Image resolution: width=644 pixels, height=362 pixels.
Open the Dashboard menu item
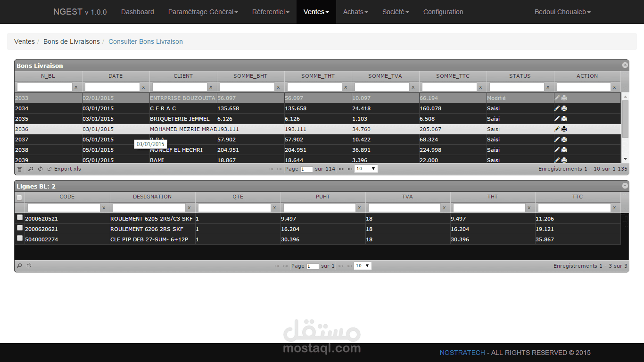click(137, 12)
